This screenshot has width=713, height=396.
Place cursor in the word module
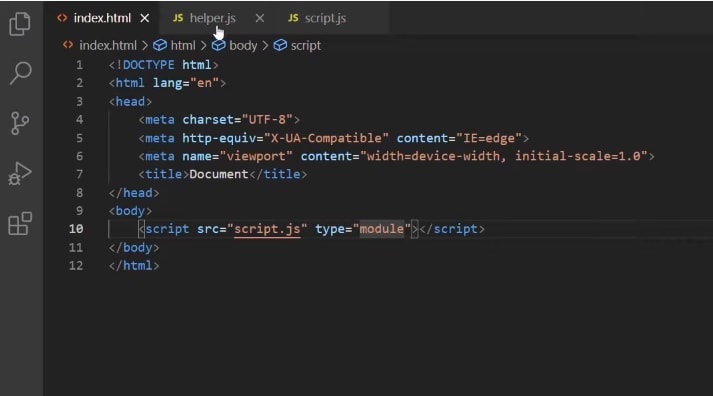(x=382, y=229)
